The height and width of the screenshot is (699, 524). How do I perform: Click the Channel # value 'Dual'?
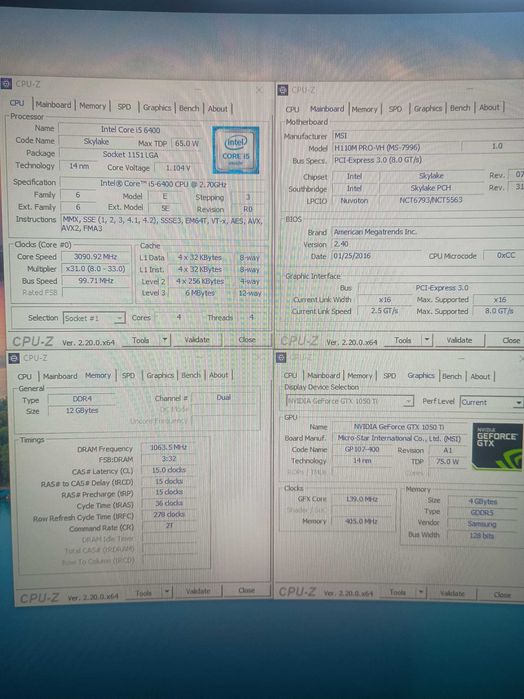coord(224,397)
